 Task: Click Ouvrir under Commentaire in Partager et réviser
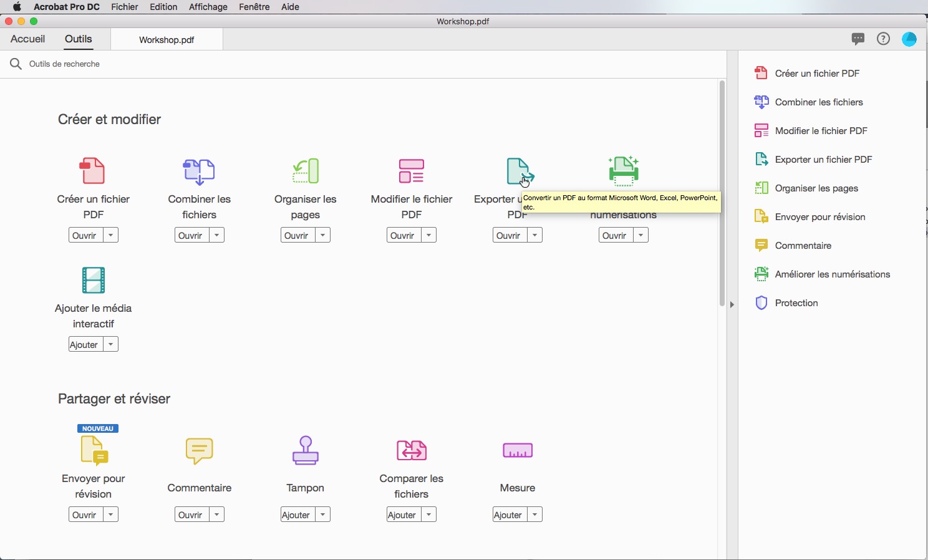point(191,514)
